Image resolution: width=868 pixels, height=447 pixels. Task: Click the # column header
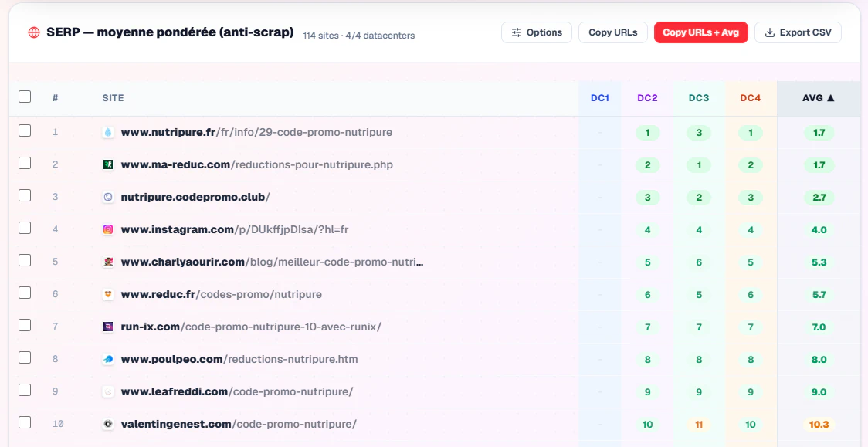point(55,98)
